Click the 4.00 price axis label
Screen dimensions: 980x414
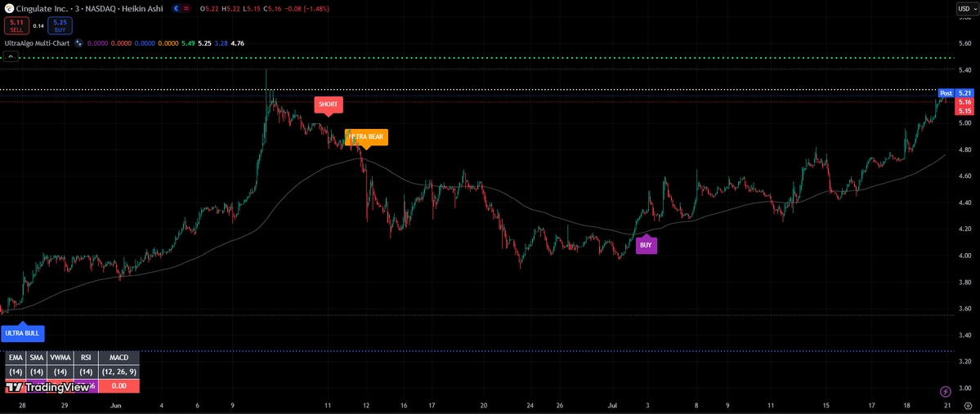pyautogui.click(x=965, y=256)
